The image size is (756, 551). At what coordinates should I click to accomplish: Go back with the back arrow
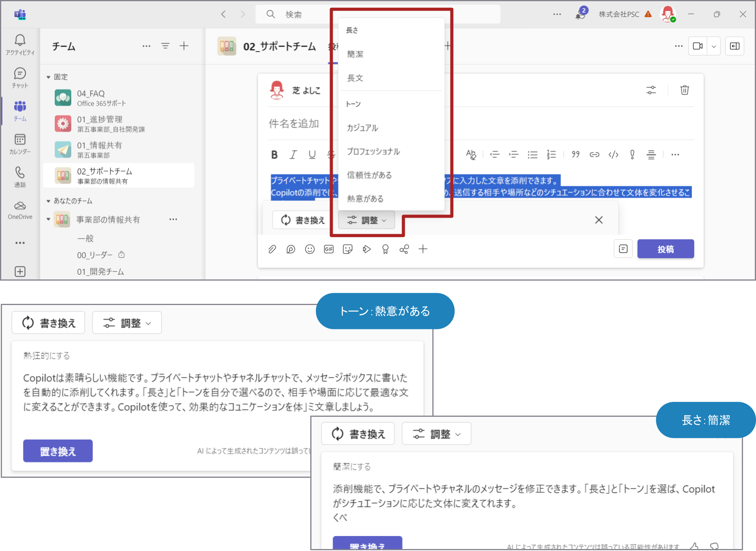tap(223, 15)
